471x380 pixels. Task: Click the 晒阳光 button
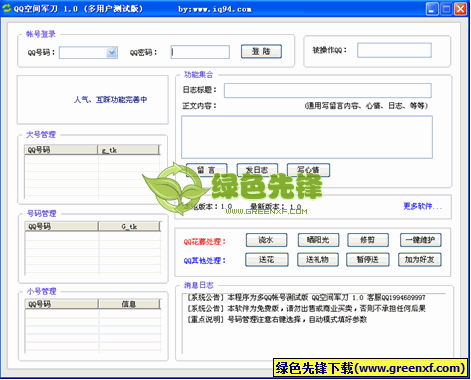click(x=318, y=240)
